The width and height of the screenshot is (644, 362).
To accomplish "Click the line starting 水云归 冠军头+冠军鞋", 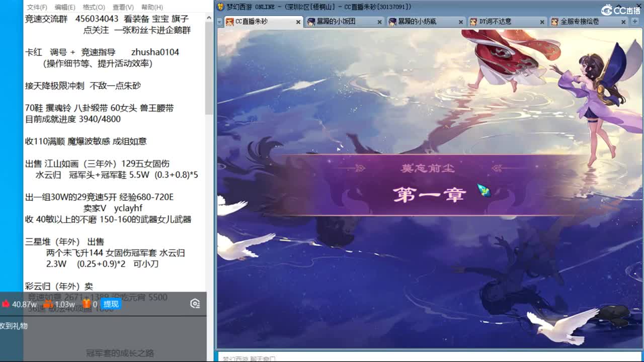I will click(x=117, y=175).
